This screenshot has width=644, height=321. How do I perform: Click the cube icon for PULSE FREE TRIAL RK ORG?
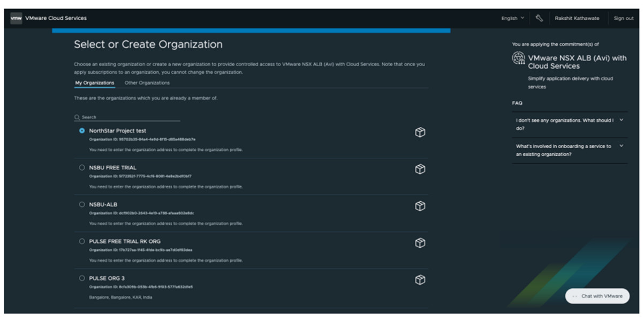click(x=420, y=243)
